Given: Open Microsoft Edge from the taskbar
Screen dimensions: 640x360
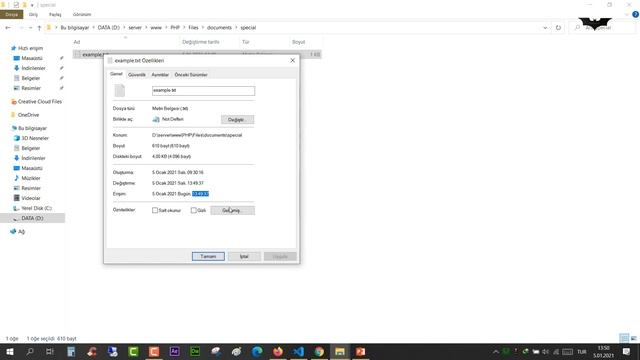Looking at the screenshot, I should [x=257, y=351].
